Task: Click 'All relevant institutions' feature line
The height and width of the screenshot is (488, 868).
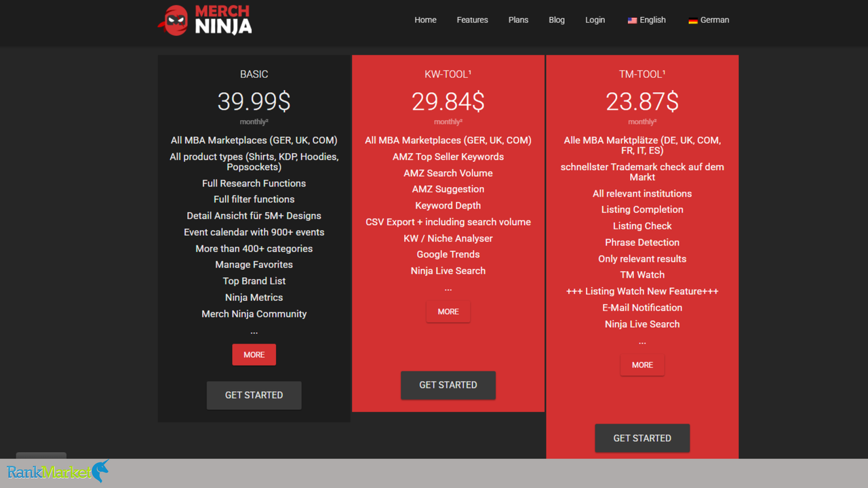Action: pyautogui.click(x=642, y=194)
